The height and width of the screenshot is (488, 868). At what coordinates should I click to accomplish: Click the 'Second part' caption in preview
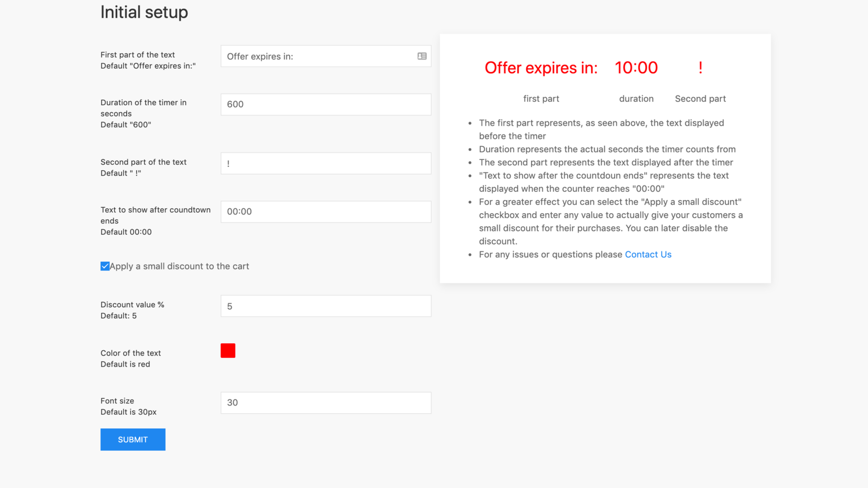tap(700, 98)
